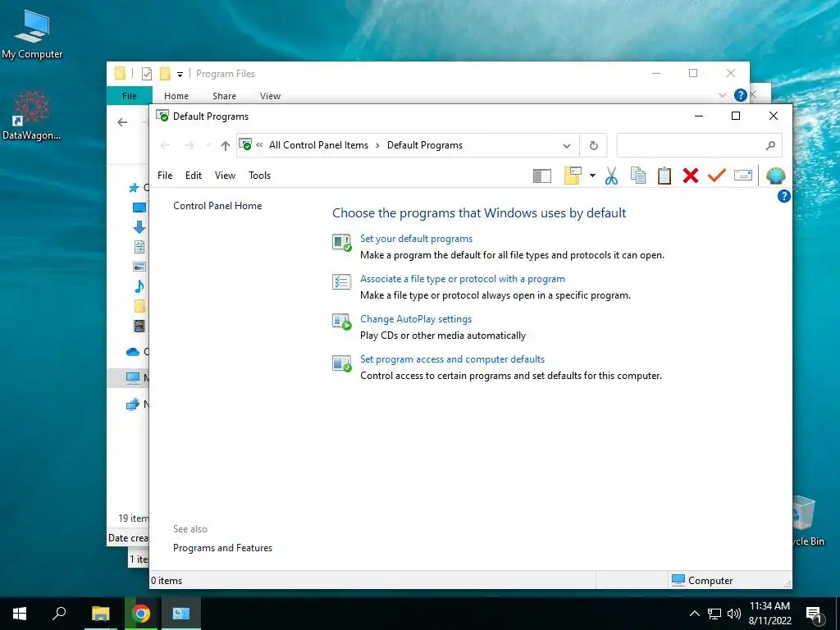Open DataWagon desktop shortcut
840x630 pixels.
[32, 116]
